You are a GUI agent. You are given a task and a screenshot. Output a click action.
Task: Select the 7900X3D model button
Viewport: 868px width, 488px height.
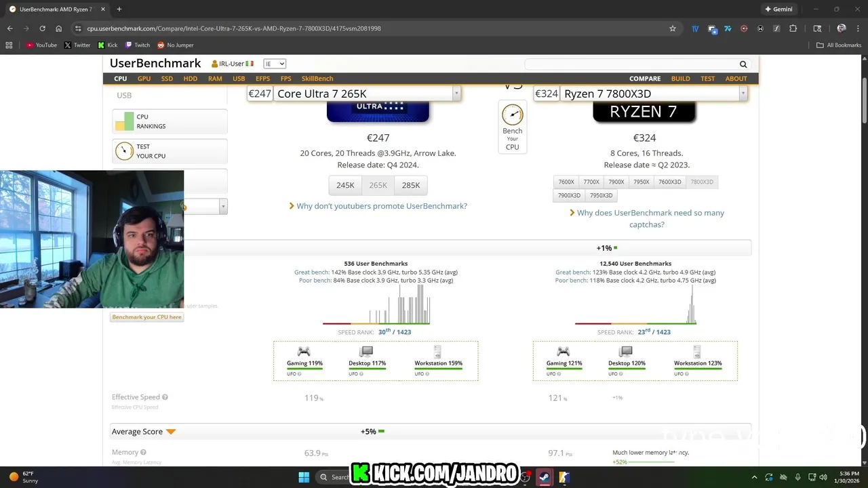(569, 195)
